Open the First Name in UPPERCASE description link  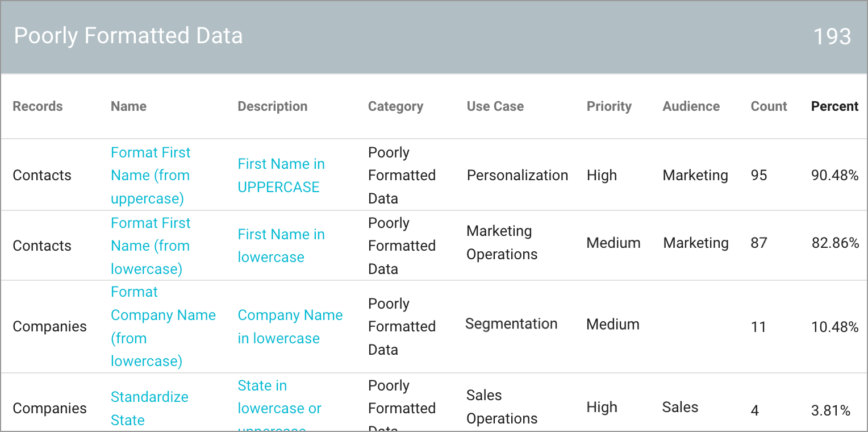pos(281,175)
